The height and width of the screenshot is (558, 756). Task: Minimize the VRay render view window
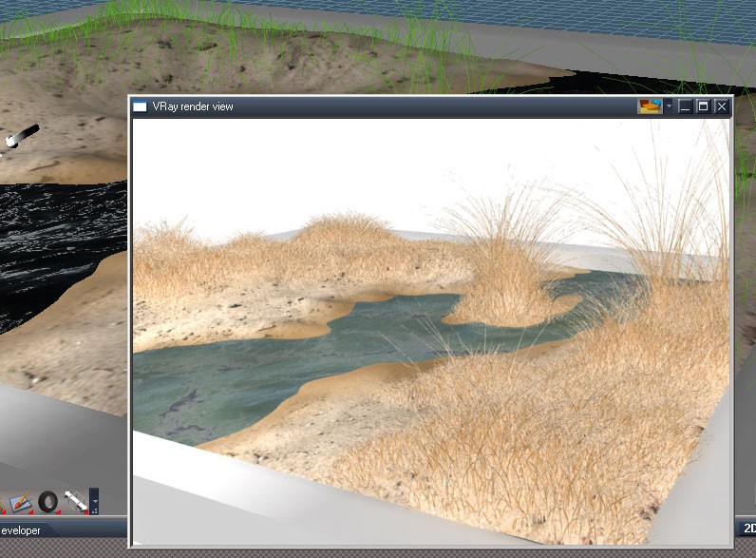[686, 106]
